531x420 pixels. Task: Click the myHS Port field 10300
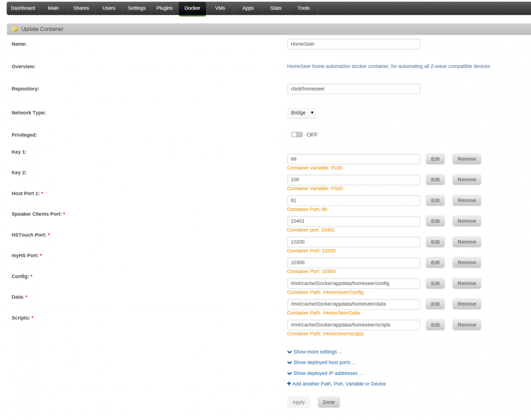[354, 263]
